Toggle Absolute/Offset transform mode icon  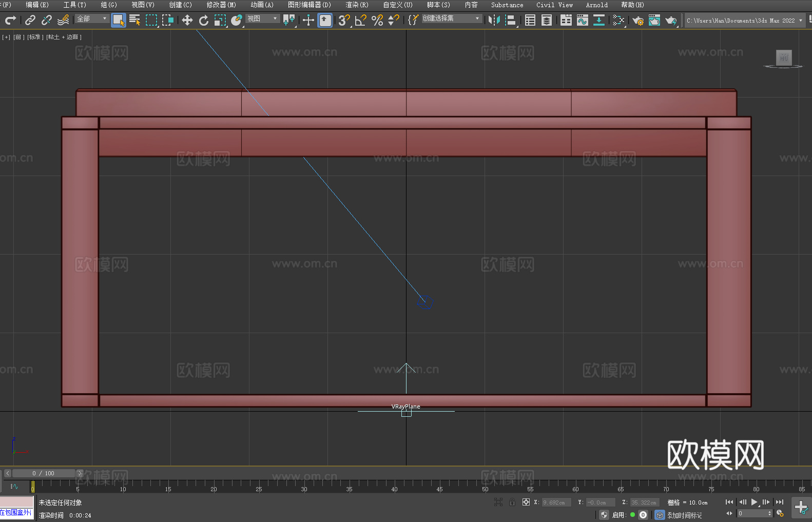[526, 502]
